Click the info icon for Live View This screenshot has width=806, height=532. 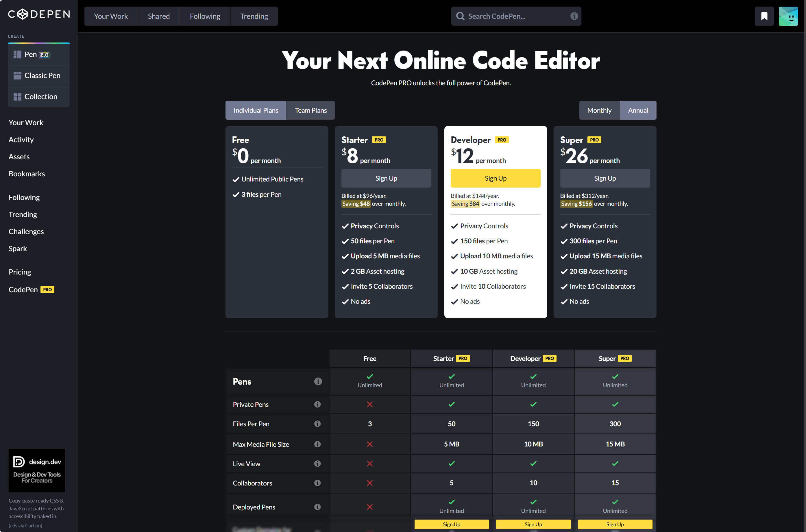[317, 464]
